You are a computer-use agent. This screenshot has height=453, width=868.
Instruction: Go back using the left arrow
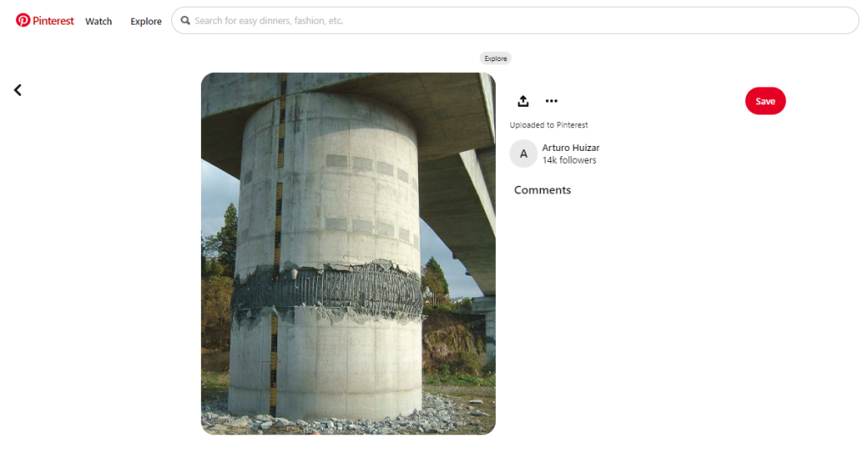click(18, 90)
